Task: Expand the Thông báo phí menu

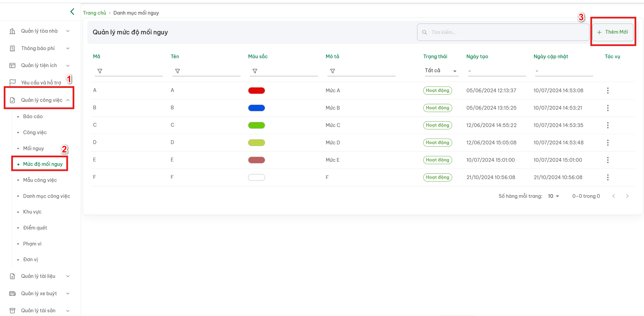Action: tap(68, 48)
